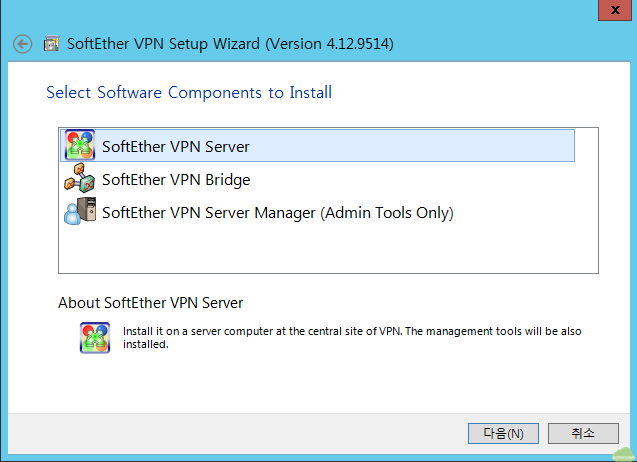This screenshot has width=637, height=462.
Task: Click the description text about central site
Action: pyautogui.click(x=352, y=338)
